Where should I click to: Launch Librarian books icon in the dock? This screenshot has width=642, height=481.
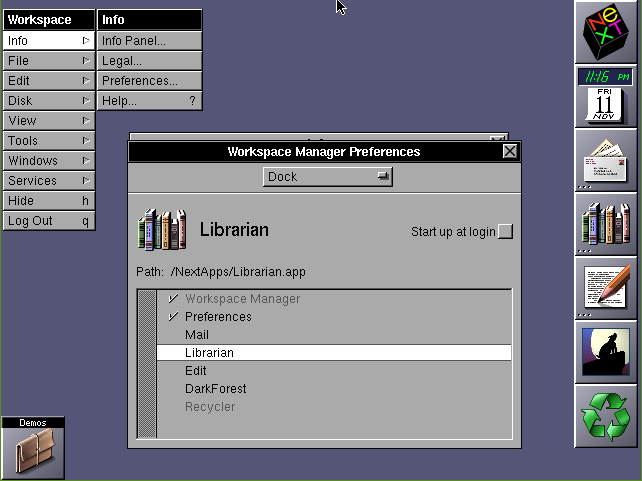(606, 224)
